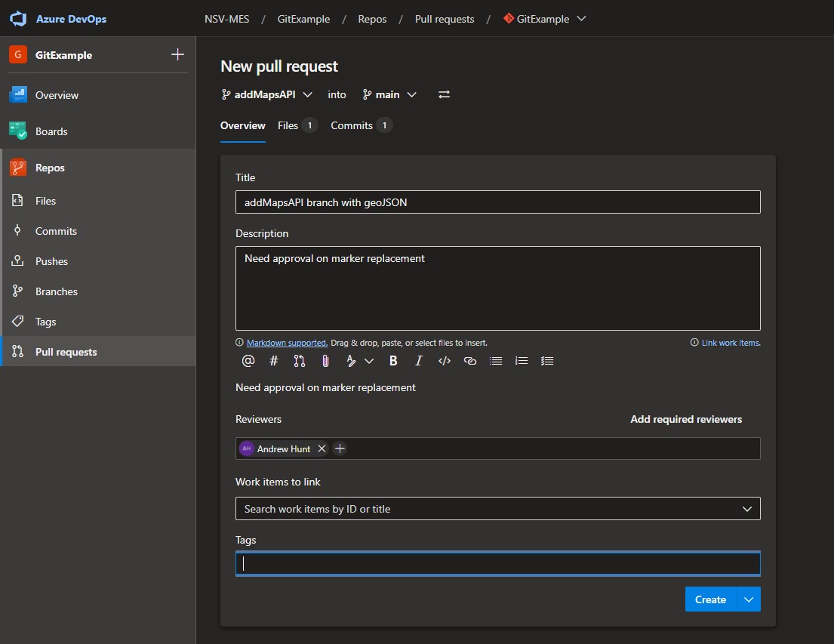Expand the GitExample repository breadcrumb selector
834x644 pixels.
pyautogui.click(x=545, y=18)
